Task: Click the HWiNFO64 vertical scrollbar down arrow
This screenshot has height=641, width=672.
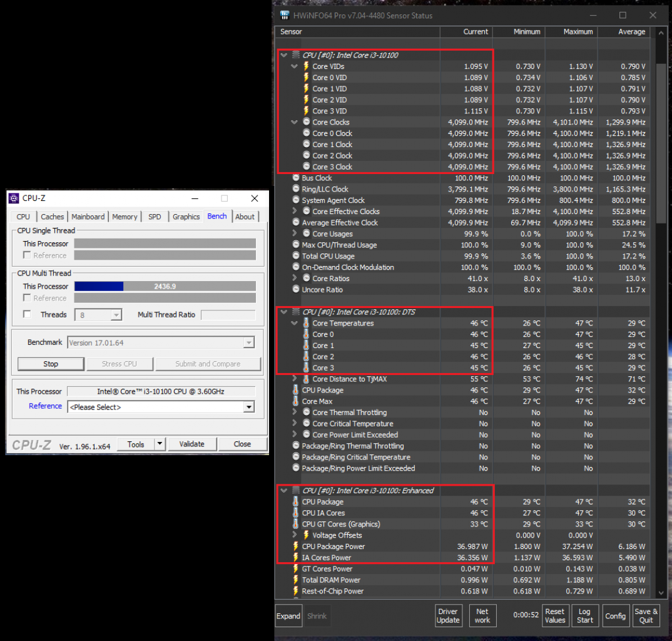Action: [661, 593]
